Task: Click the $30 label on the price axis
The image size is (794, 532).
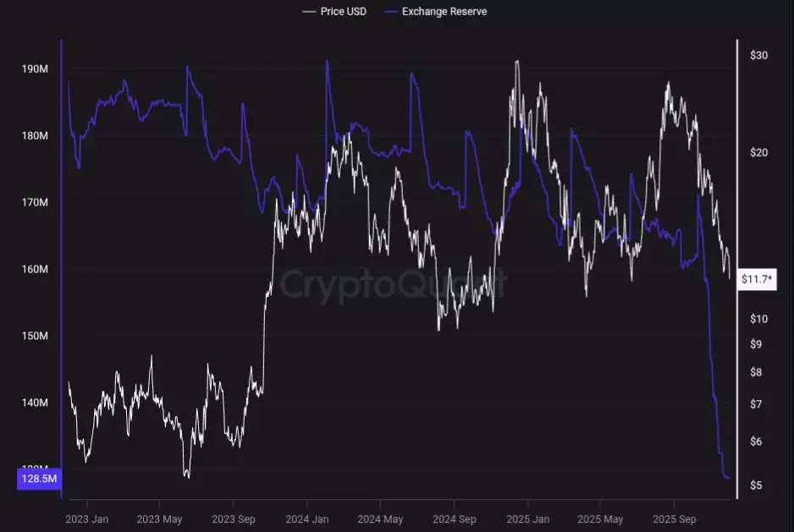Action: pyautogui.click(x=758, y=56)
